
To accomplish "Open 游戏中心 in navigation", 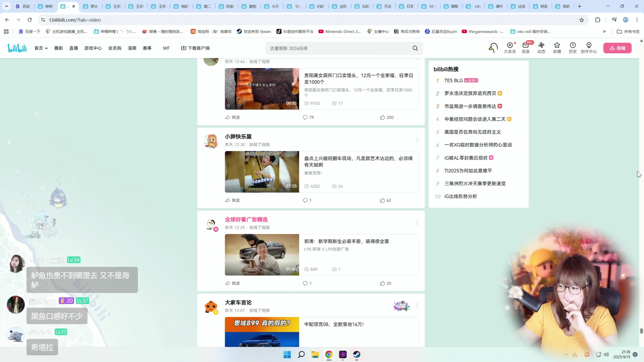I will [93, 48].
